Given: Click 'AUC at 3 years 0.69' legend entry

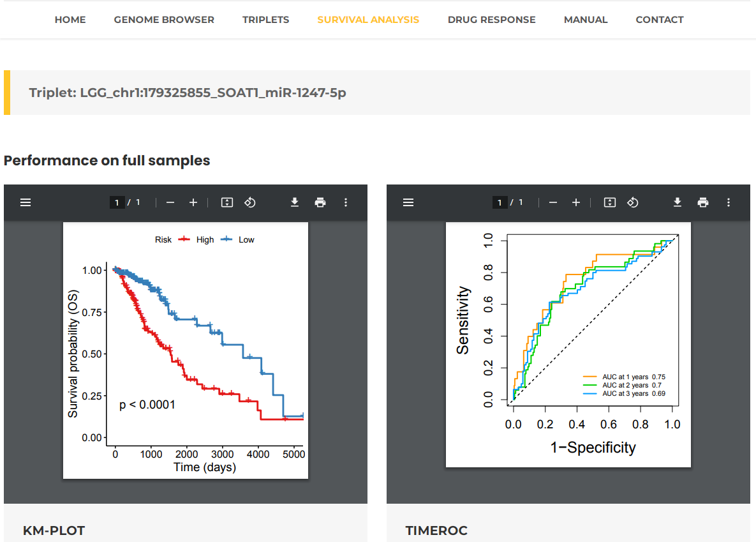Looking at the screenshot, I should click(625, 393).
